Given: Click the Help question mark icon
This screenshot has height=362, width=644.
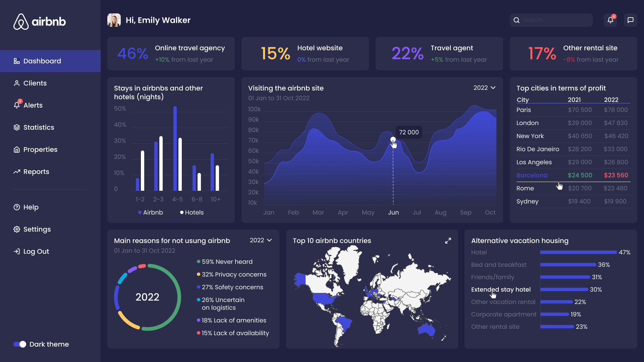Looking at the screenshot, I should coord(16,207).
